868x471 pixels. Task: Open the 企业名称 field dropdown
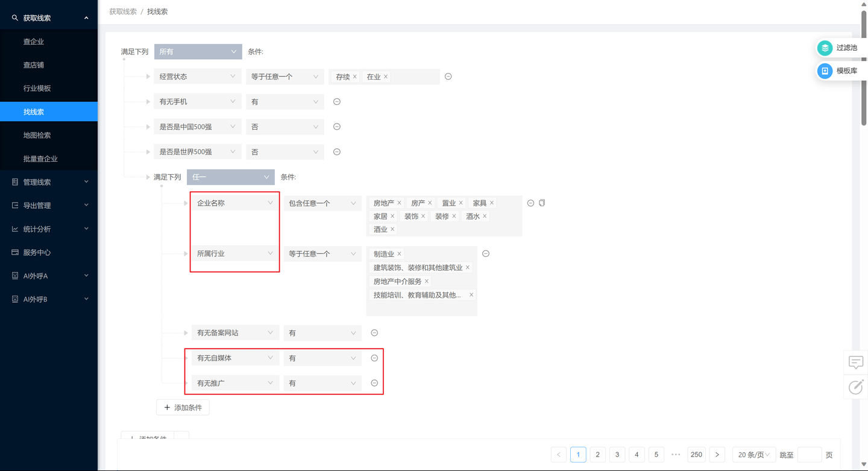(x=235, y=203)
